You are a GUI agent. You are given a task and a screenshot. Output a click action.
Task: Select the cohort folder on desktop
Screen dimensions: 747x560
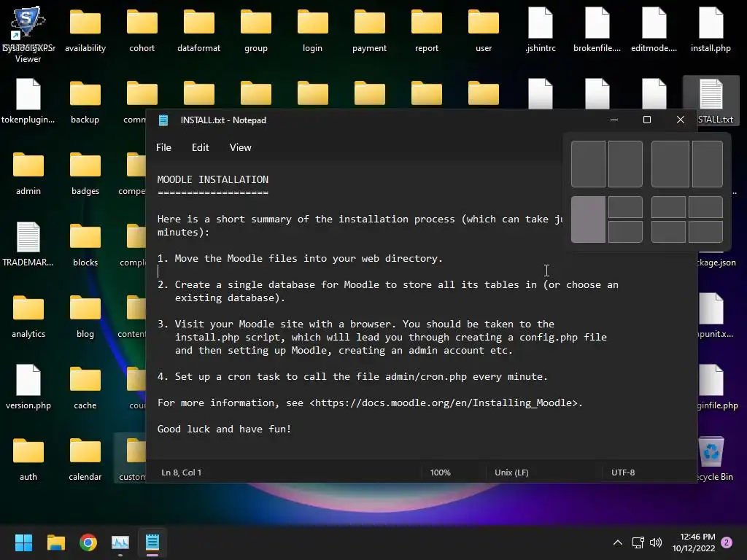point(142,31)
